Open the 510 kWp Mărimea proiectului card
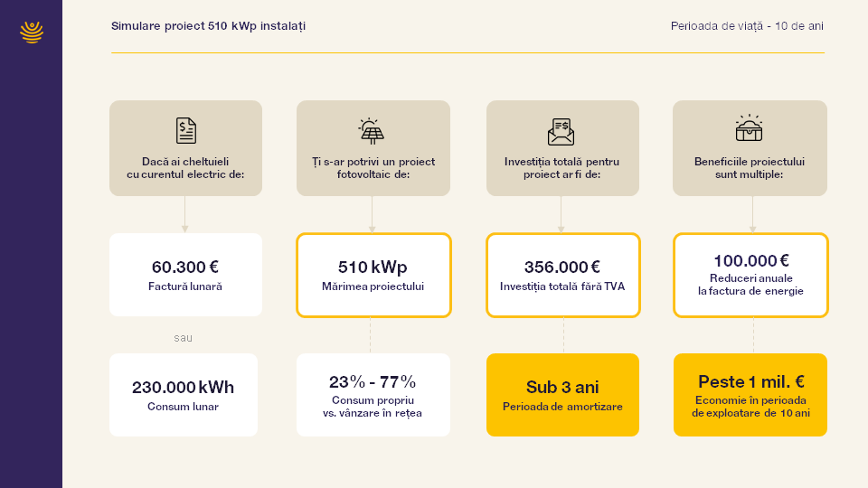 (373, 275)
